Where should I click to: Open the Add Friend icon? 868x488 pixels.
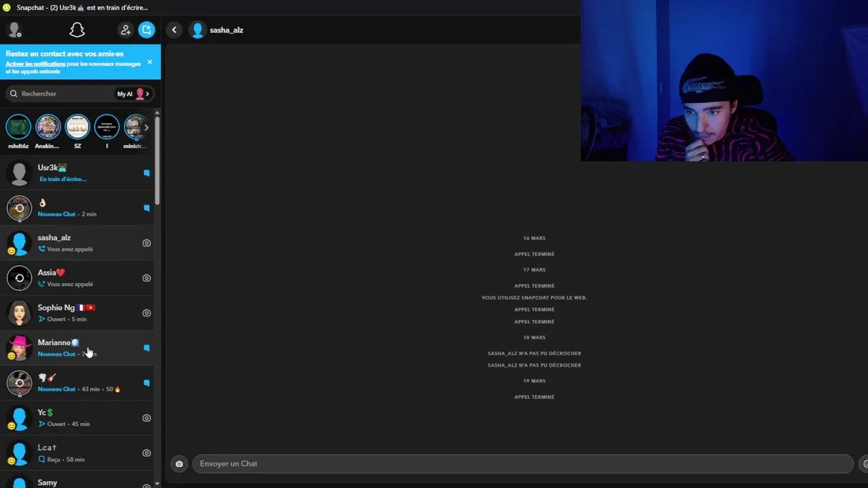pos(125,30)
